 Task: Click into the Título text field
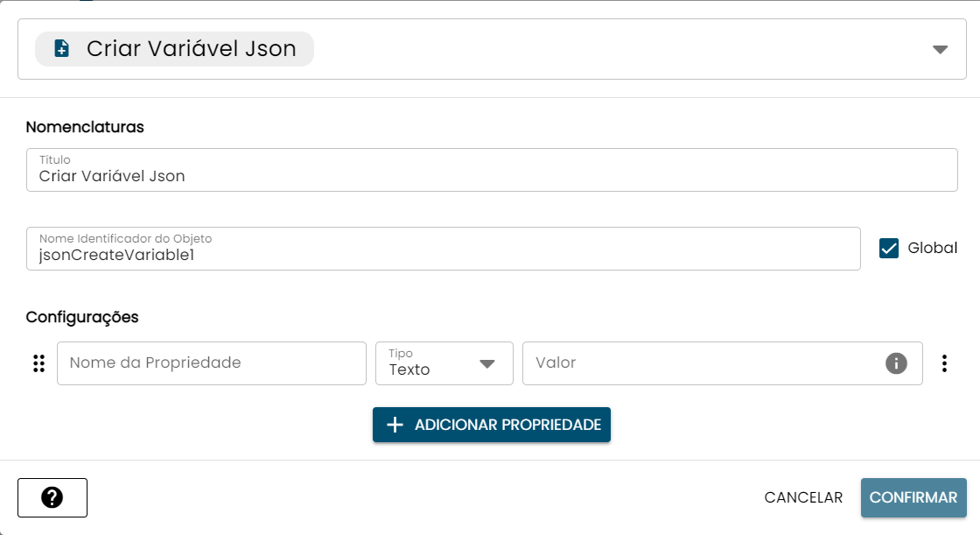[x=492, y=175]
